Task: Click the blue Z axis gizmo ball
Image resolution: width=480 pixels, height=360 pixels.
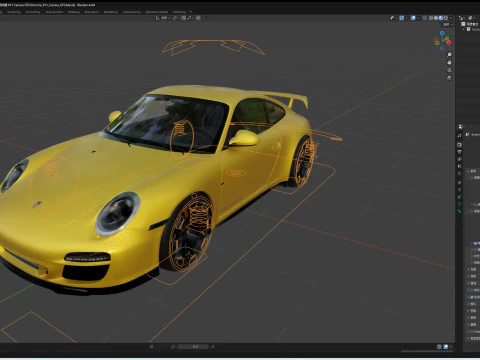Action: coord(442,33)
